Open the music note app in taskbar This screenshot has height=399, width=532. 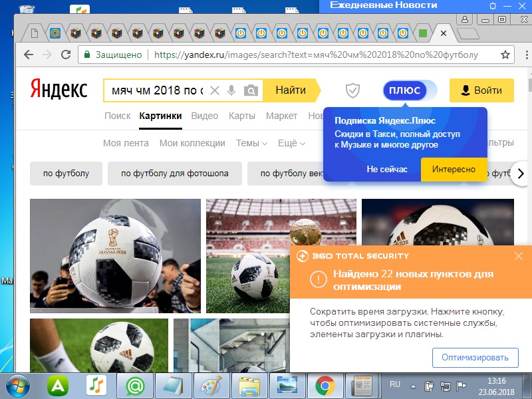click(x=96, y=386)
